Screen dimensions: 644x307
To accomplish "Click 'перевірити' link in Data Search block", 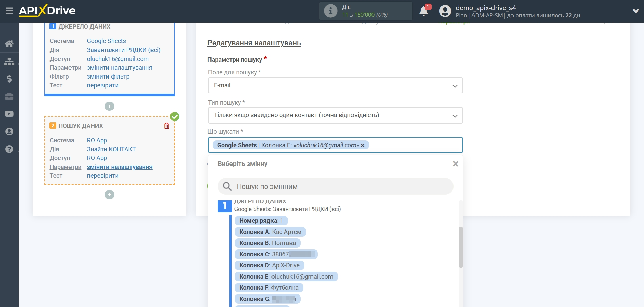I will pos(103,176).
